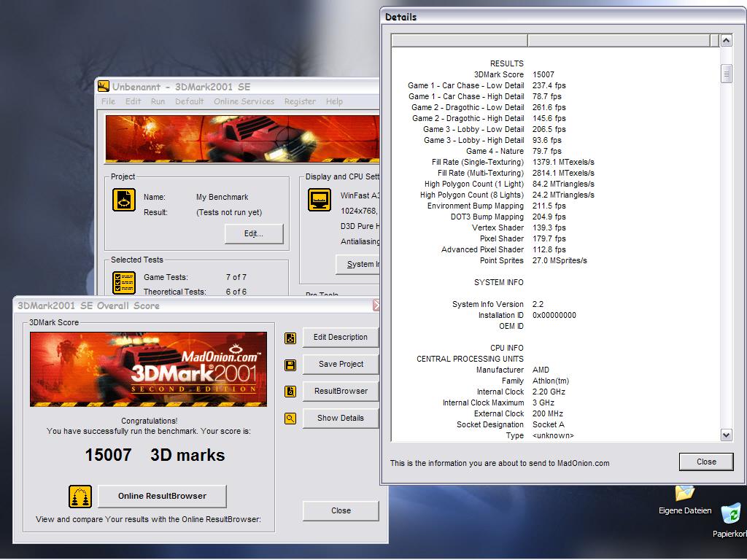
Task: Click the Details scrollbar down arrow
Action: 726,435
